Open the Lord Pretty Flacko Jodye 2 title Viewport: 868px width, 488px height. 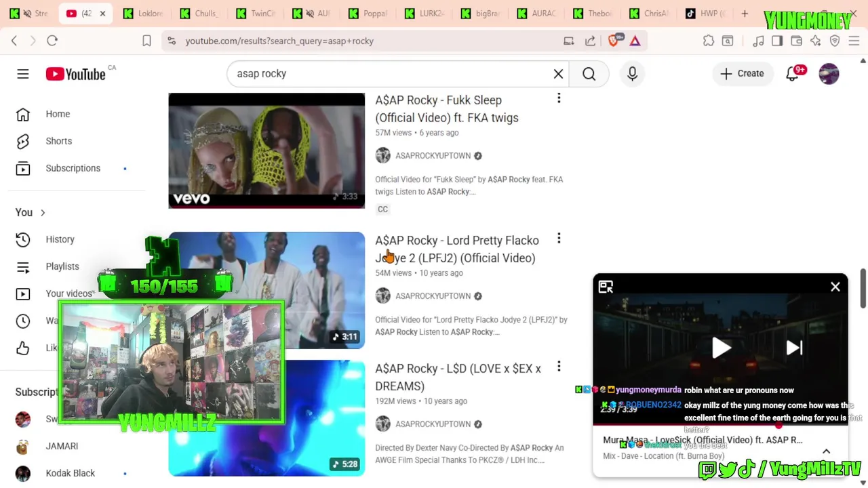(457, 249)
